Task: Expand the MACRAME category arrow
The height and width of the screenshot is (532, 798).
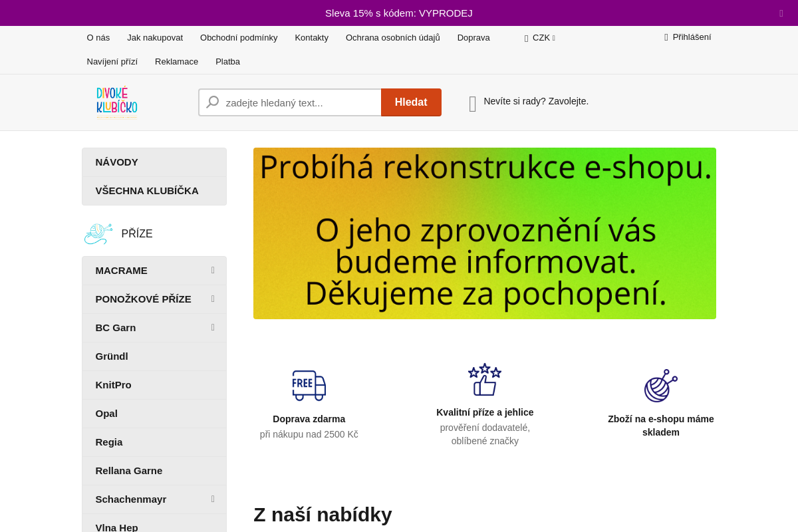Action: 213,271
